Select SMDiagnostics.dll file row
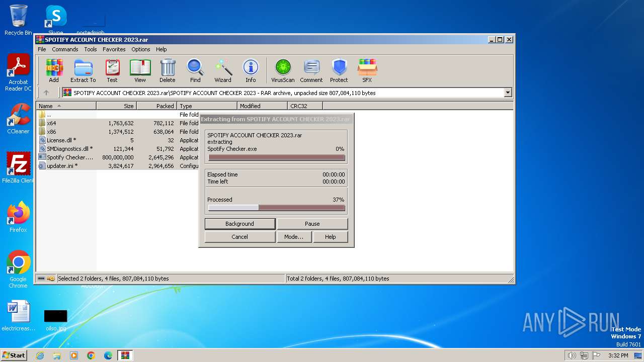This screenshot has width=644, height=362. click(118, 149)
